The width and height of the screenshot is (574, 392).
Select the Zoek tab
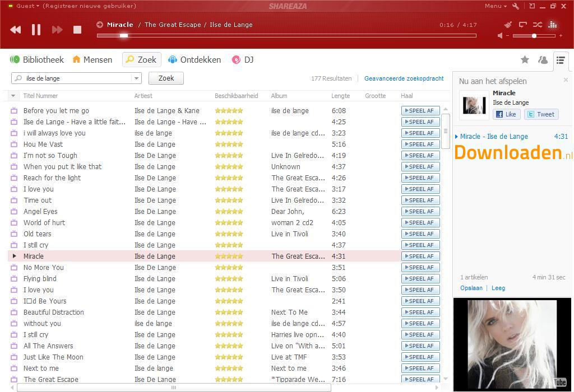141,59
